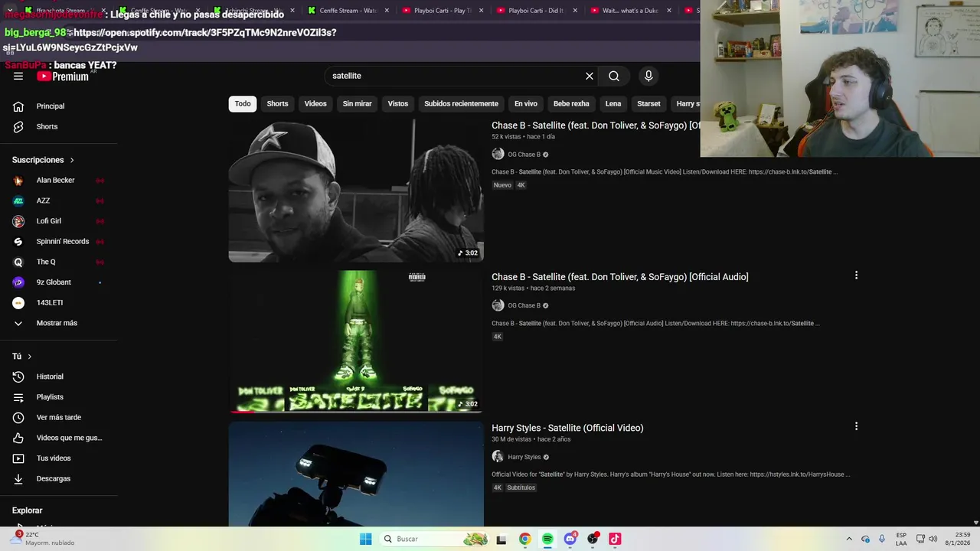Show hidden system tray icons
This screenshot has height=551, width=980.
coord(849,539)
